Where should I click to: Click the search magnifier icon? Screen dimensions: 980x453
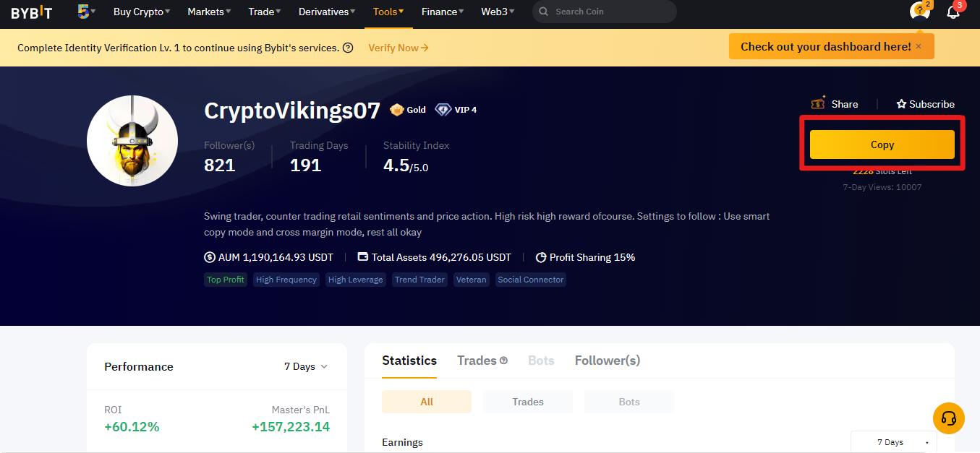[x=544, y=12]
